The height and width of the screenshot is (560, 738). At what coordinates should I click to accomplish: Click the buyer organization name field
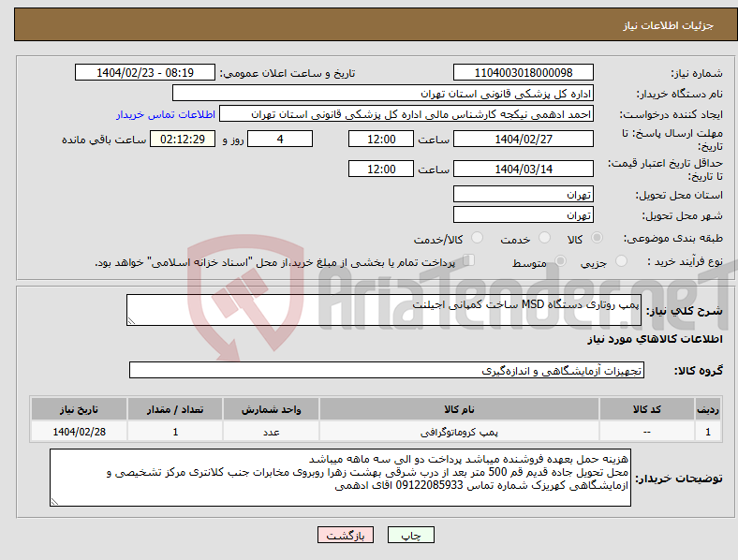click(x=383, y=93)
